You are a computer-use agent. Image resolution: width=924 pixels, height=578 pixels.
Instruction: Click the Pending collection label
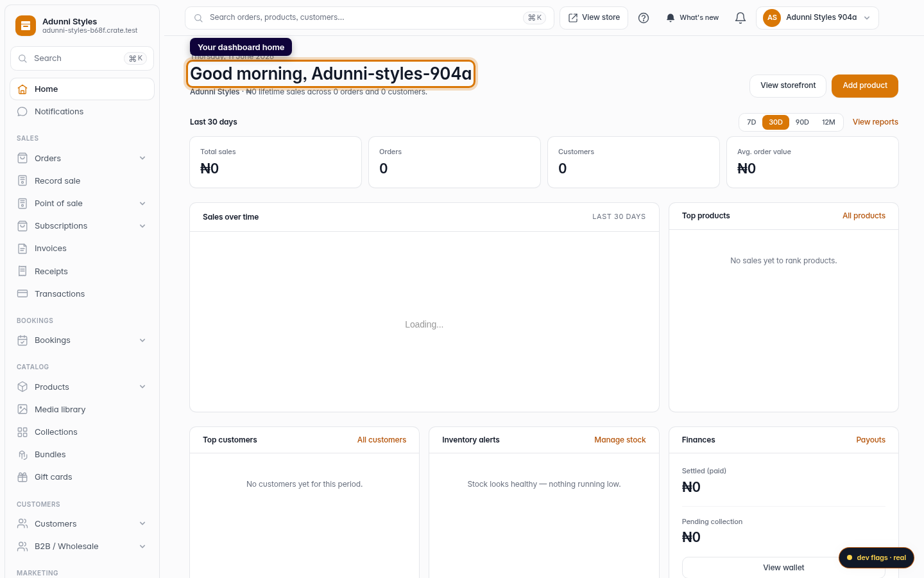(712, 521)
